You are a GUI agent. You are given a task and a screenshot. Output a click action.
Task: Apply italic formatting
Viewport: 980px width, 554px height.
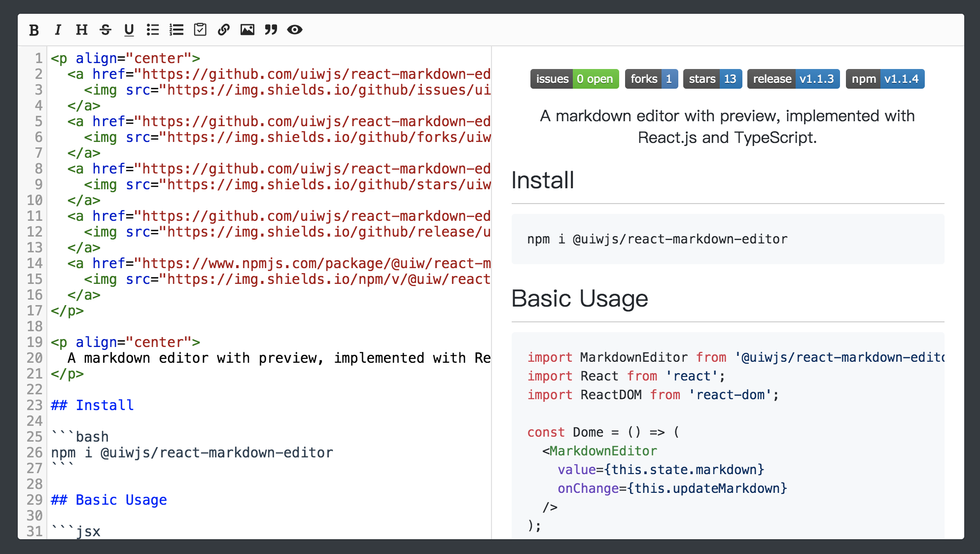58,30
